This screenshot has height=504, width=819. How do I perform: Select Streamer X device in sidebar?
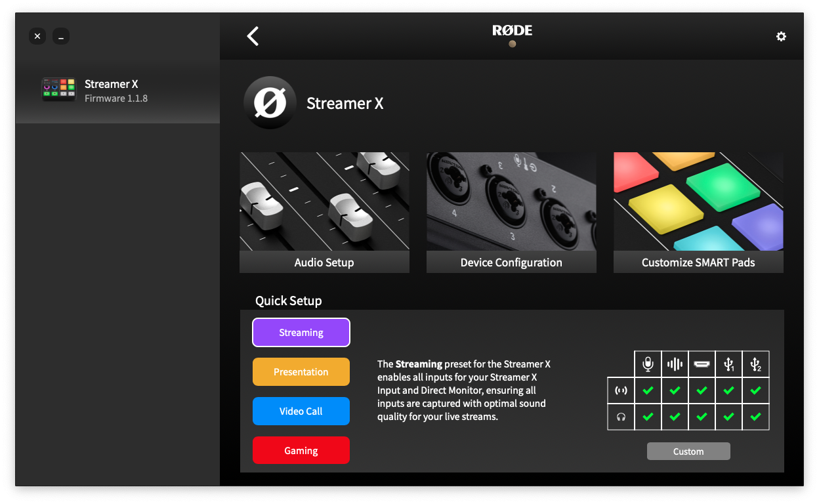tap(117, 91)
